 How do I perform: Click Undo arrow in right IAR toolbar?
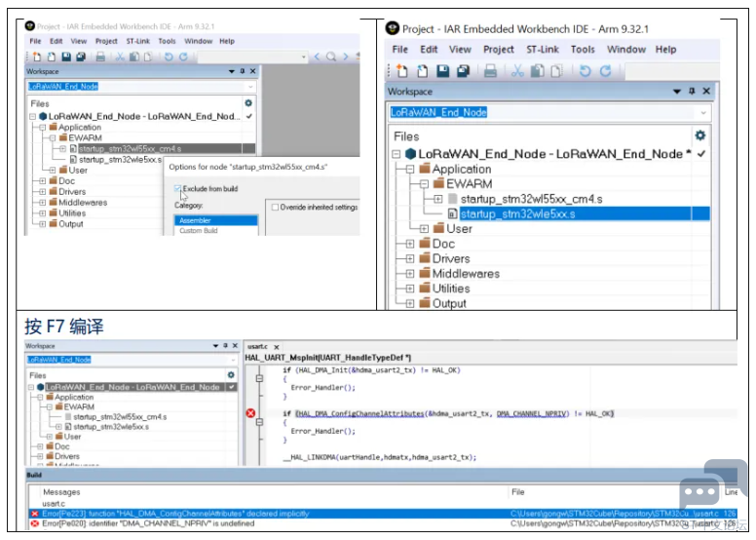click(585, 71)
